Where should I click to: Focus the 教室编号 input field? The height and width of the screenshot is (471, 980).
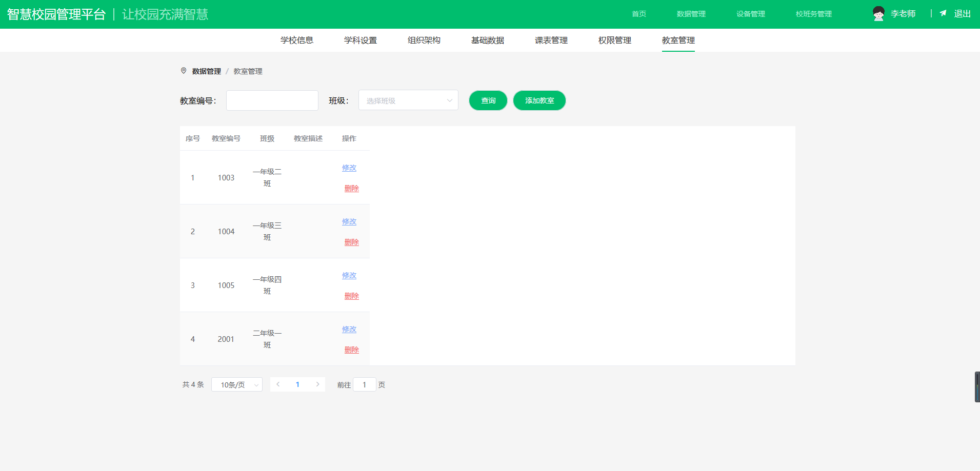click(272, 100)
